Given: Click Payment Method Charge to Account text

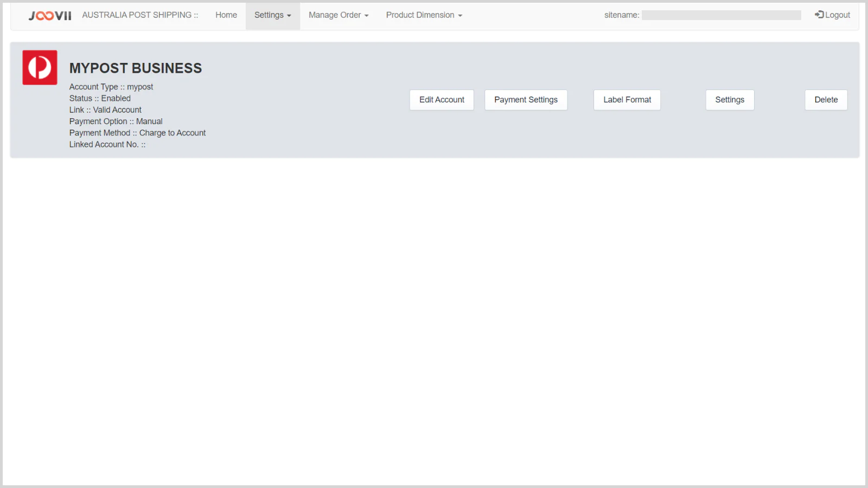Looking at the screenshot, I should [137, 133].
